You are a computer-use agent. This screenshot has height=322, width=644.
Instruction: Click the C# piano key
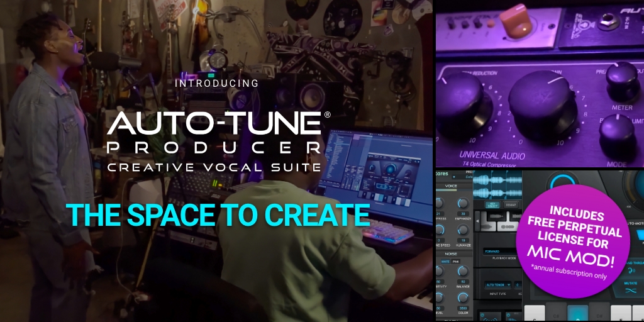click(x=556, y=312)
